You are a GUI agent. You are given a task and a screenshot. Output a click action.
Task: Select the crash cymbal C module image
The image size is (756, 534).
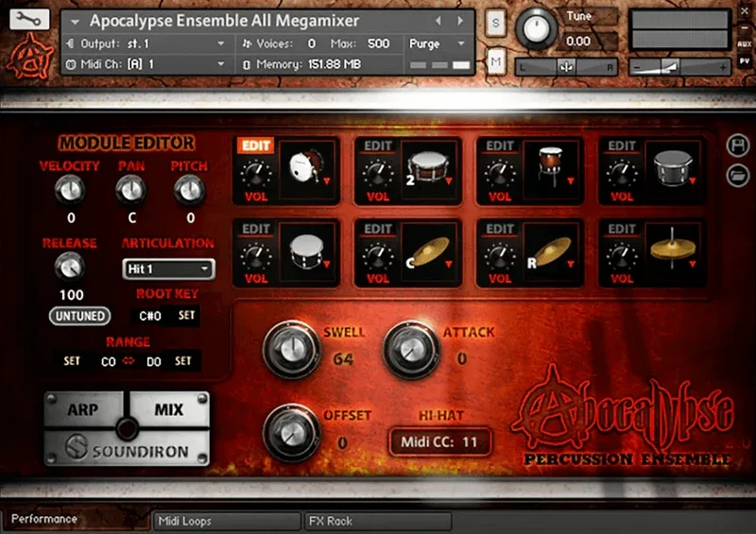(x=430, y=252)
